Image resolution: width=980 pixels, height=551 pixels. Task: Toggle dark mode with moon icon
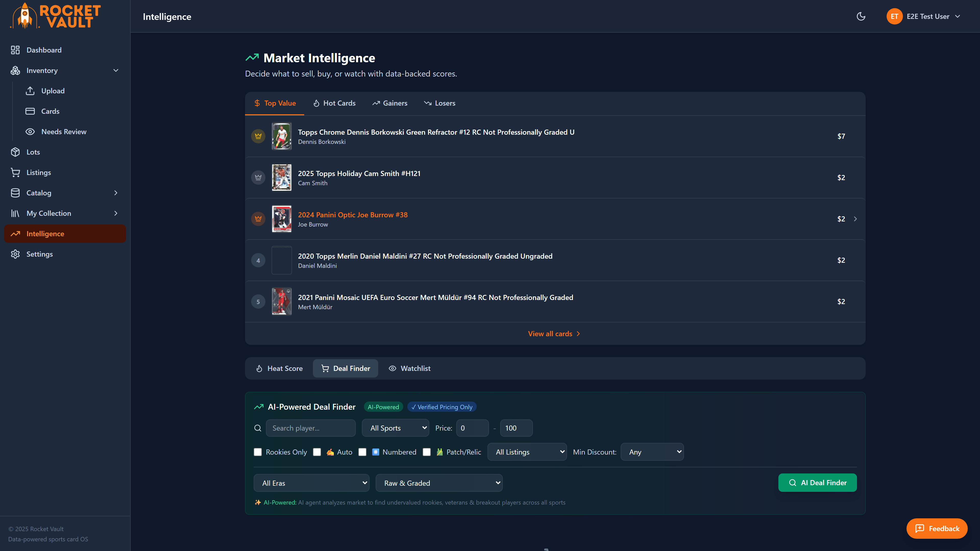(x=861, y=16)
